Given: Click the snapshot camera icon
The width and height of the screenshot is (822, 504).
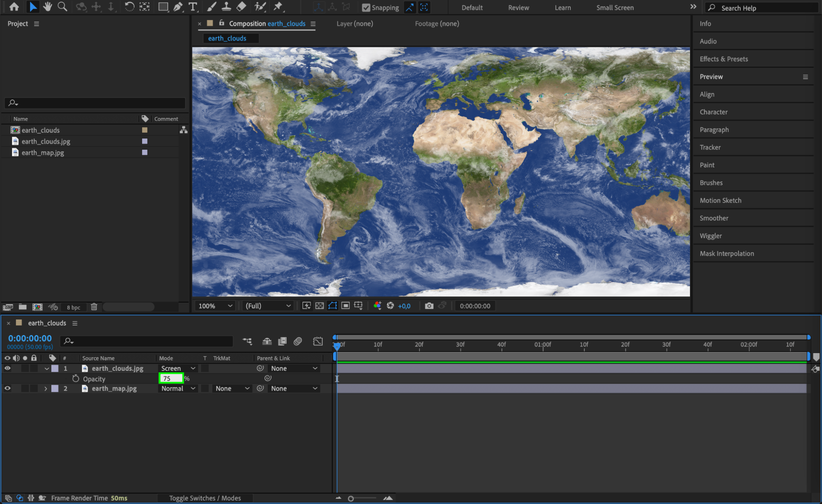Looking at the screenshot, I should click(429, 306).
